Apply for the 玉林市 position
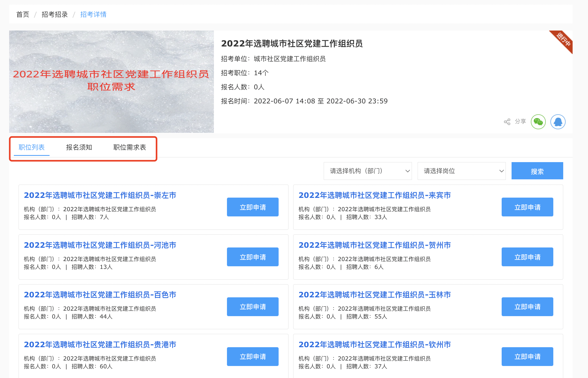The width and height of the screenshot is (588, 378). coord(527,307)
